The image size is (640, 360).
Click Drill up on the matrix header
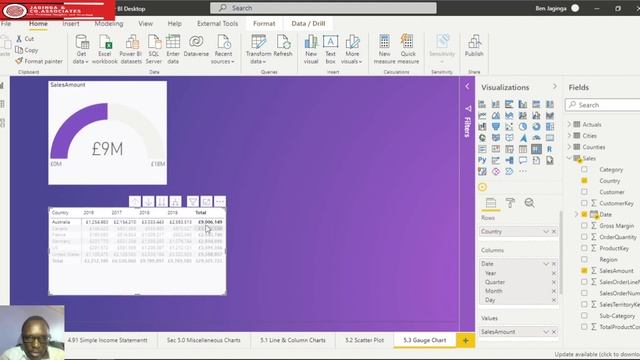135,202
